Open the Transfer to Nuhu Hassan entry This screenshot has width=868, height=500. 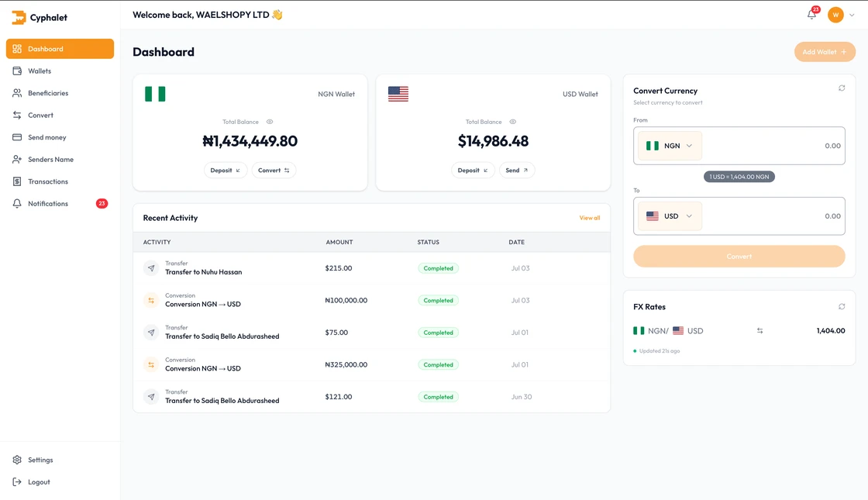pos(371,268)
